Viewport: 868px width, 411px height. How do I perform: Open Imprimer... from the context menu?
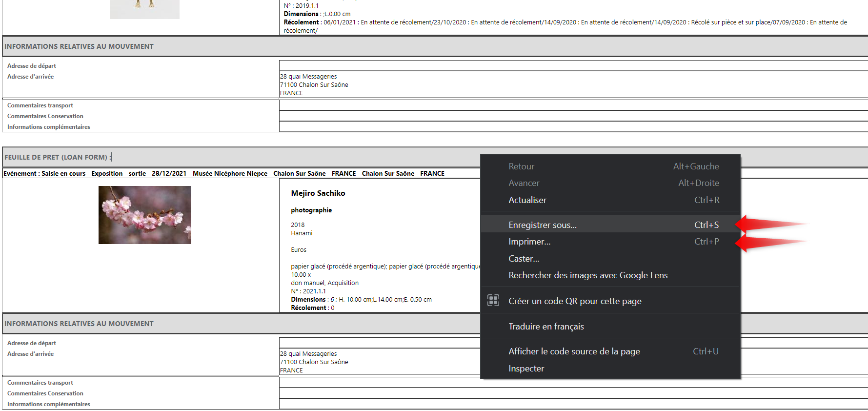[x=529, y=242]
